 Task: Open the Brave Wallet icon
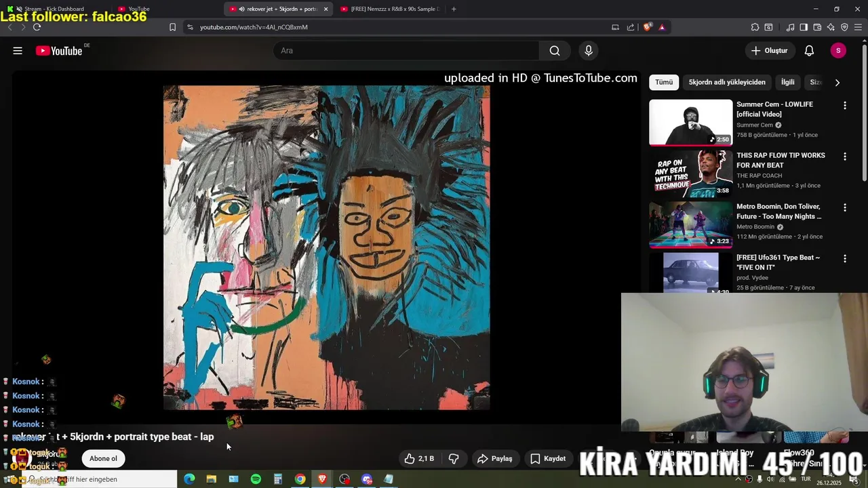point(817,27)
